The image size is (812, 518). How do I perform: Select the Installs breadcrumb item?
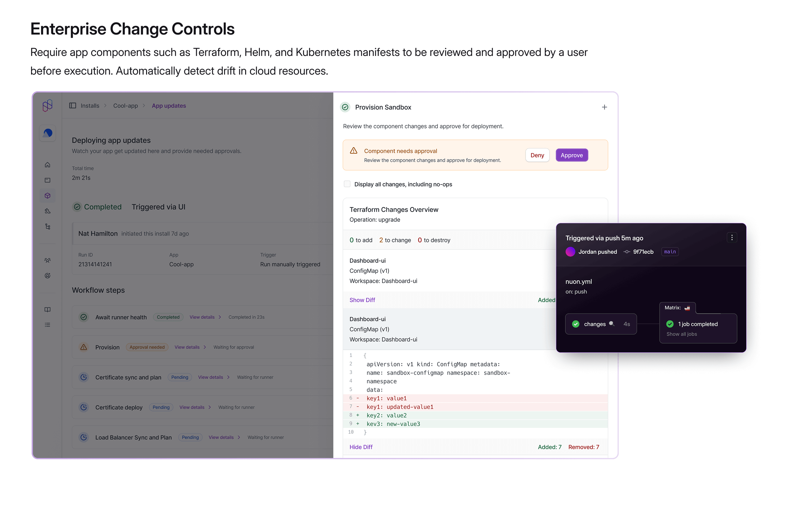pyautogui.click(x=90, y=106)
